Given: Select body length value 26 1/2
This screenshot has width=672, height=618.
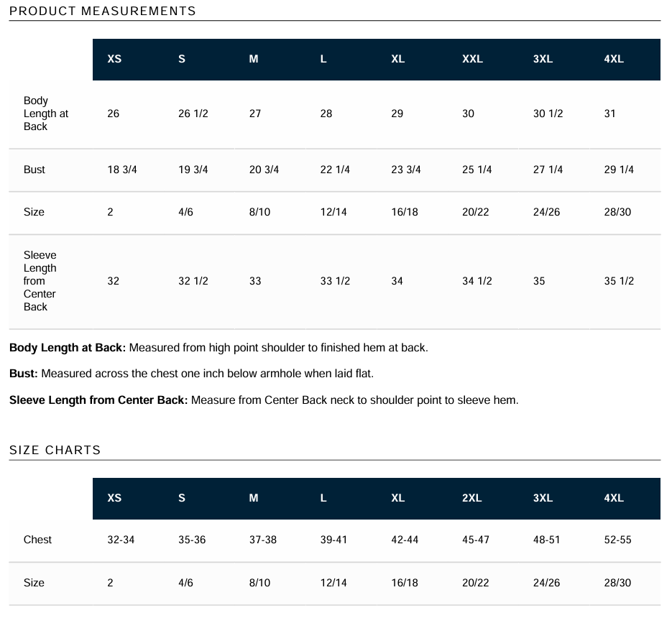Looking at the screenshot, I should 193,114.
